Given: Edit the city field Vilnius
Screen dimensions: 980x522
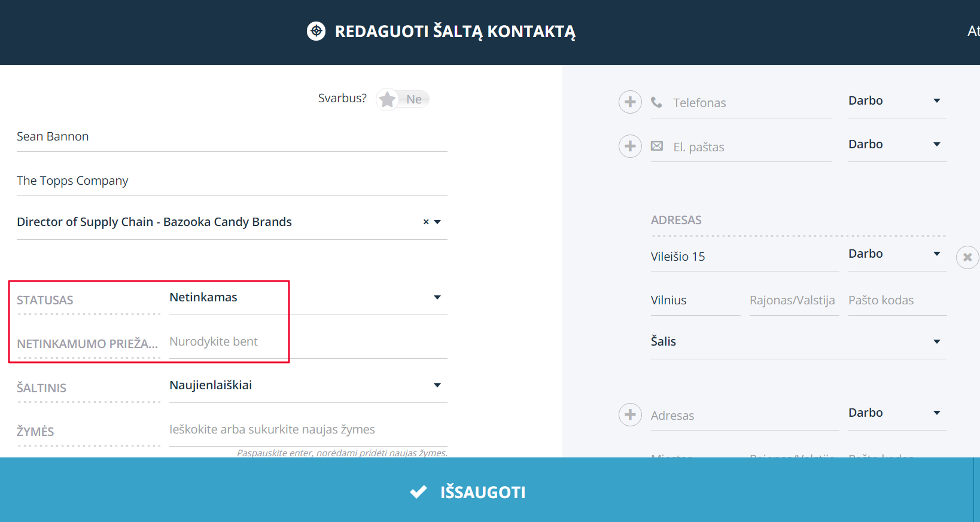Looking at the screenshot, I should click(696, 300).
